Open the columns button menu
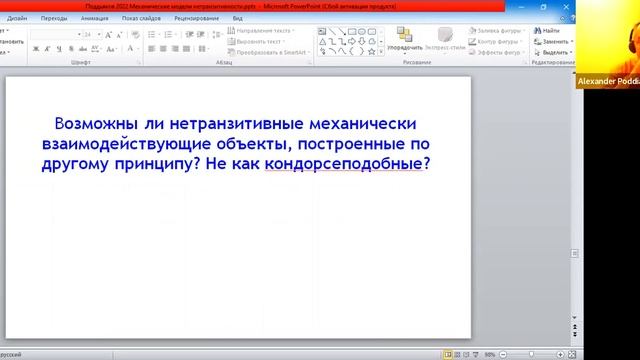Viewport: 640px width, 360px height. [x=203, y=49]
